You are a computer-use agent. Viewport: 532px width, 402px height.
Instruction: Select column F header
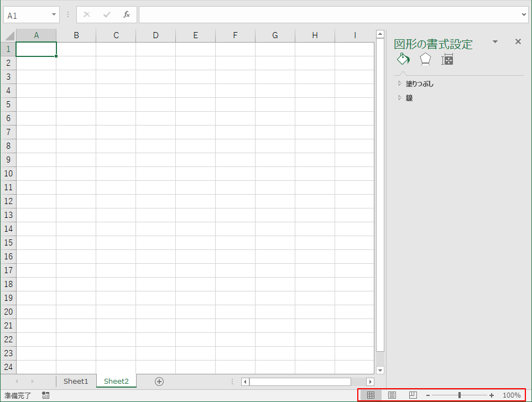tap(235, 35)
